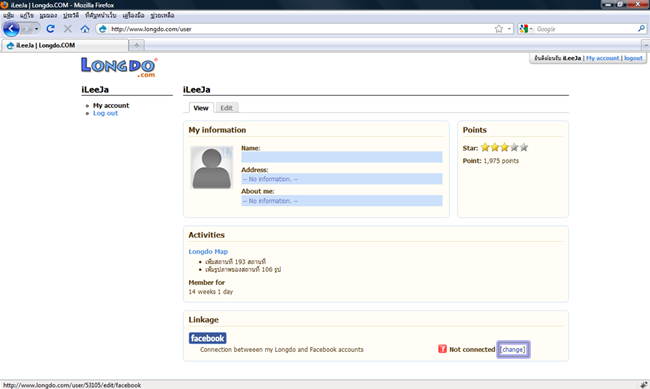This screenshot has height=389, width=650.
Task: Click the Reload page icon
Action: (x=50, y=29)
